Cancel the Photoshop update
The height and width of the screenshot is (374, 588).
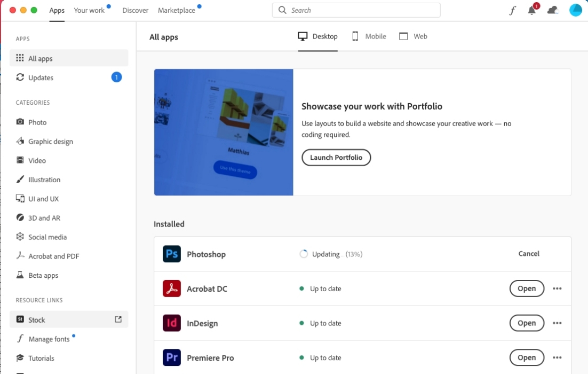pos(529,254)
